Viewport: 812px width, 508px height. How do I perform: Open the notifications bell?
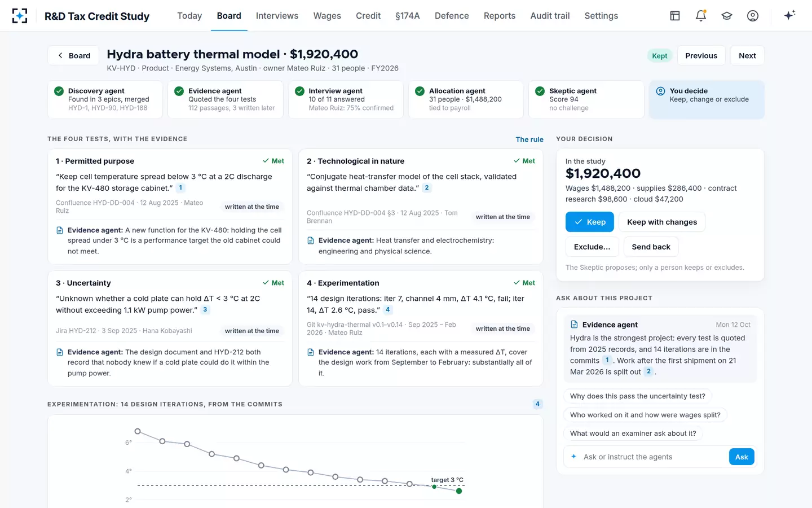click(x=701, y=16)
